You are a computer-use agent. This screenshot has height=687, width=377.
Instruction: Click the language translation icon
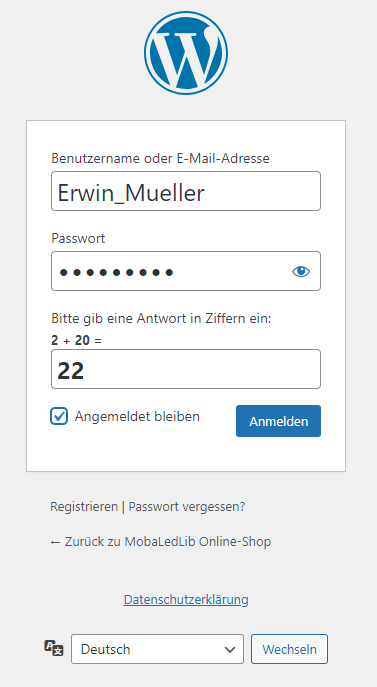[54, 648]
